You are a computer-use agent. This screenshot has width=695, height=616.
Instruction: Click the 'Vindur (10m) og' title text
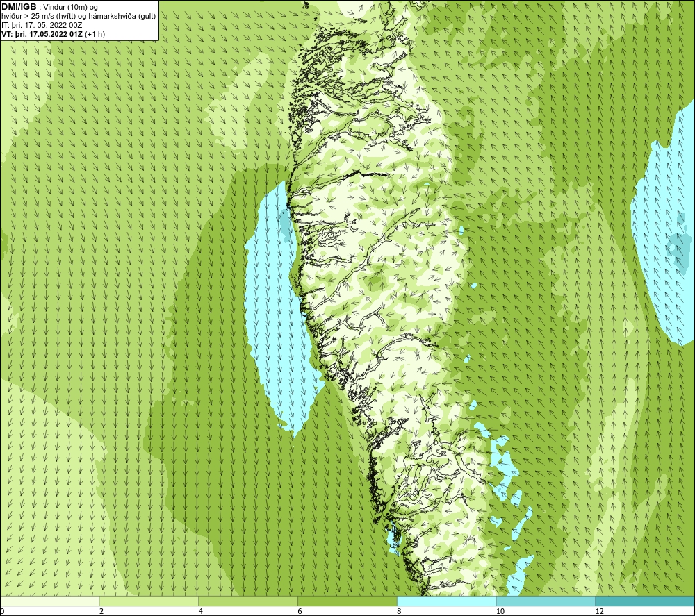pyautogui.click(x=70, y=8)
